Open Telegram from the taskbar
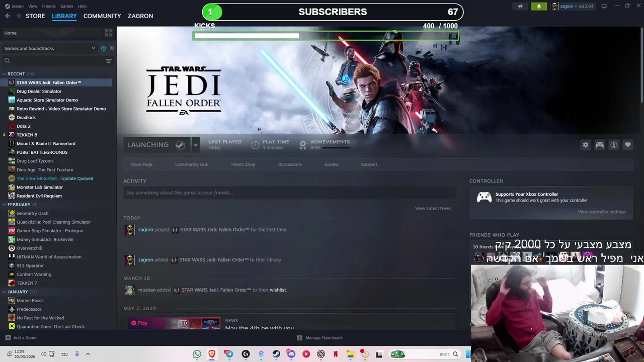644x362 pixels. (x=229, y=354)
